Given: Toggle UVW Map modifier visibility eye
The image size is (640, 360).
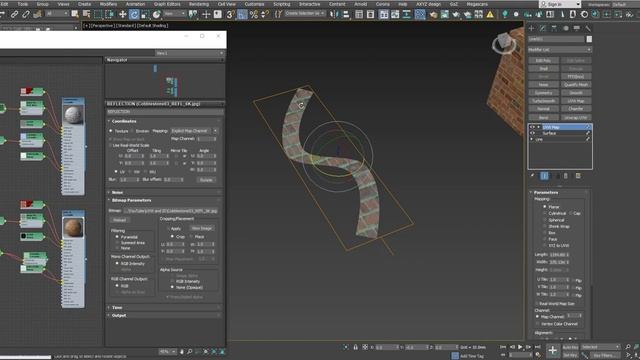Looking at the screenshot, I should [x=532, y=127].
